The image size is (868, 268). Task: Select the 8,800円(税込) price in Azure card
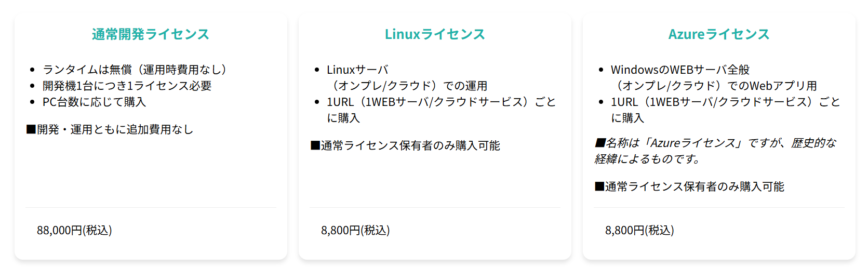639,230
